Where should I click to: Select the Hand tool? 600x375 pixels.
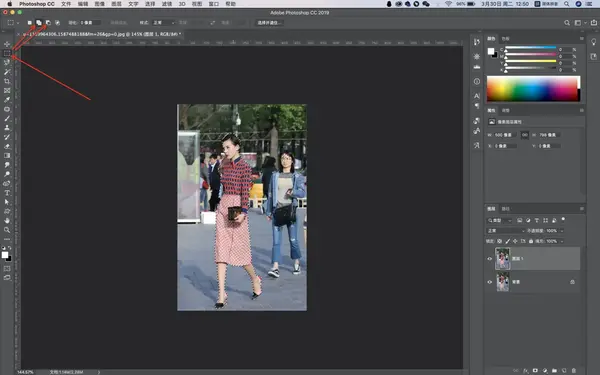7,220
